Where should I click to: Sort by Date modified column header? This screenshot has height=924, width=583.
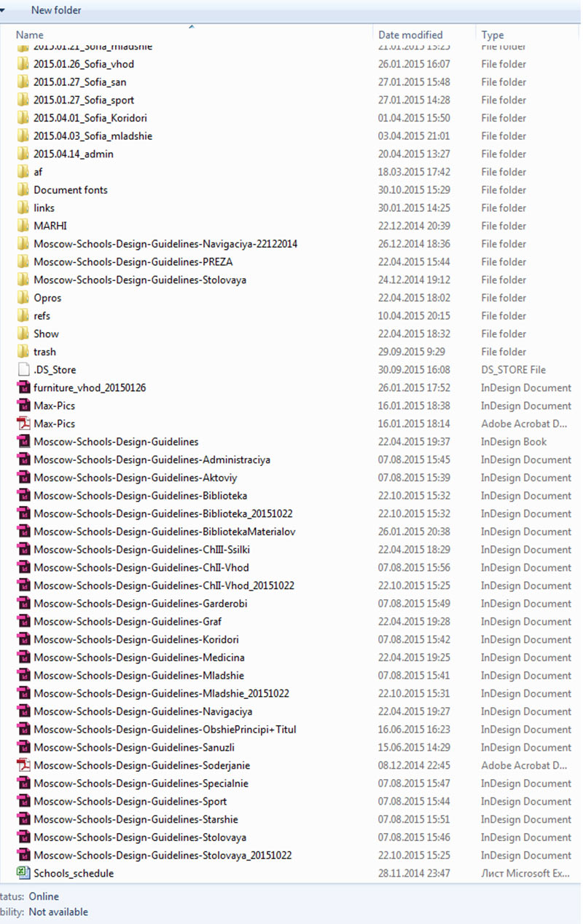click(x=410, y=35)
